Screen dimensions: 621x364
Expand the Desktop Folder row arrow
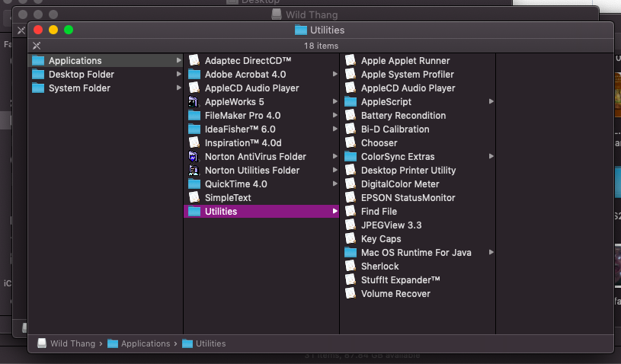[x=178, y=75]
